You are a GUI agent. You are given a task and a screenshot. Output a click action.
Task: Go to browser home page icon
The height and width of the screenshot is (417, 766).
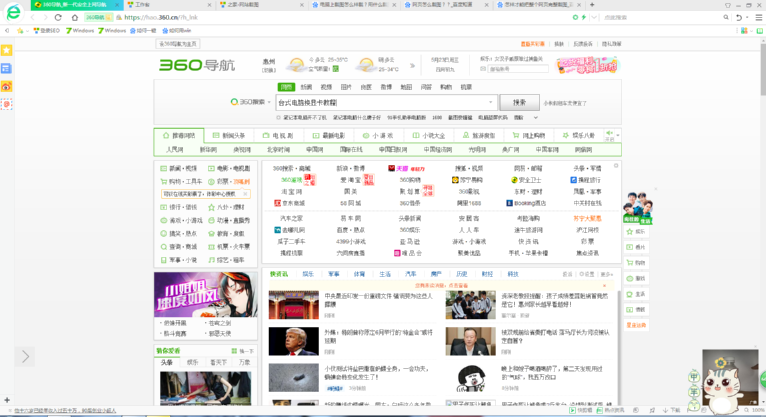(x=74, y=17)
